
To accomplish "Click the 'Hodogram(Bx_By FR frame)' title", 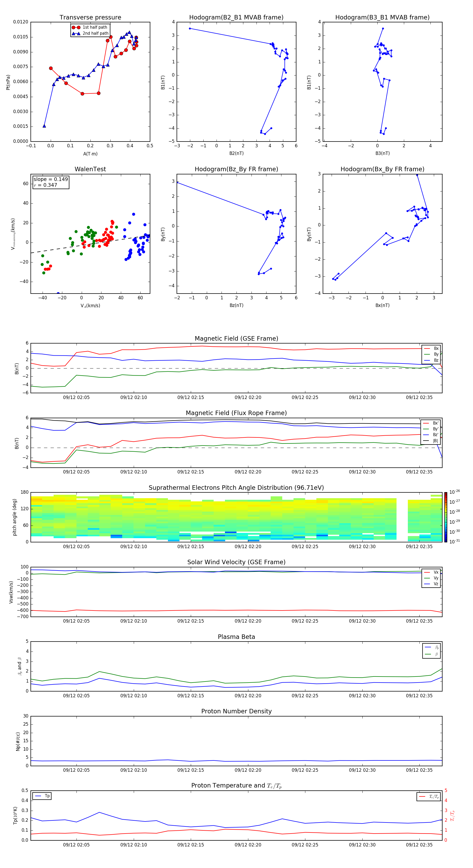I will [382, 169].
